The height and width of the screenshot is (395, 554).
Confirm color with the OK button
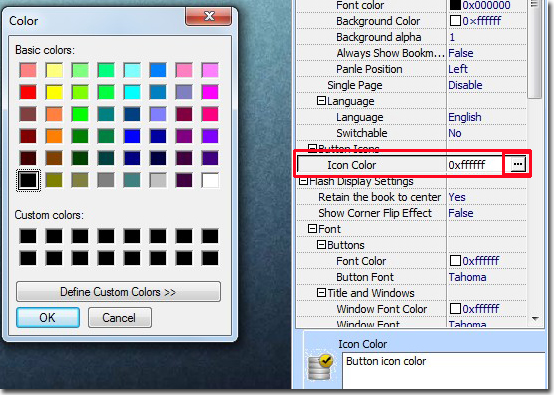click(48, 317)
